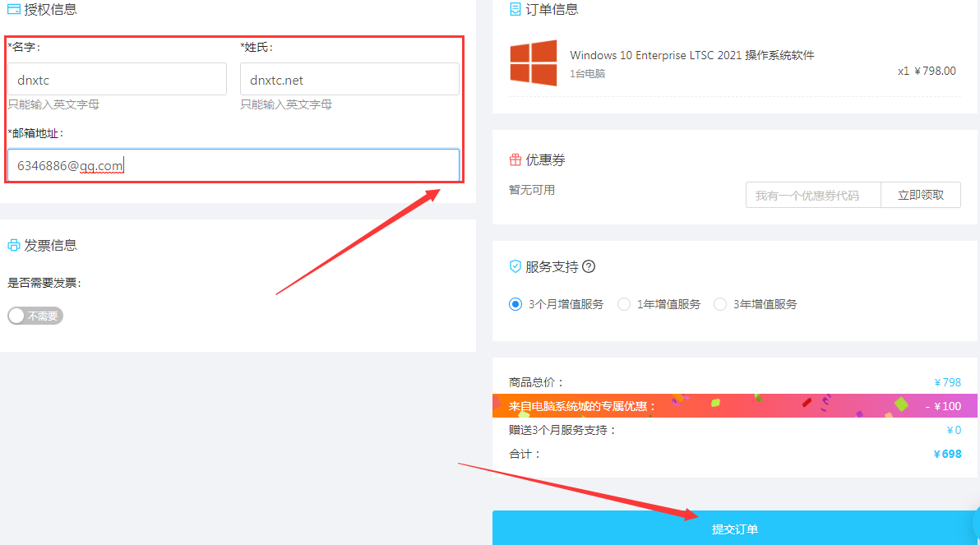Click the 是否需要发票 label
980x545 pixels.
pos(44,283)
